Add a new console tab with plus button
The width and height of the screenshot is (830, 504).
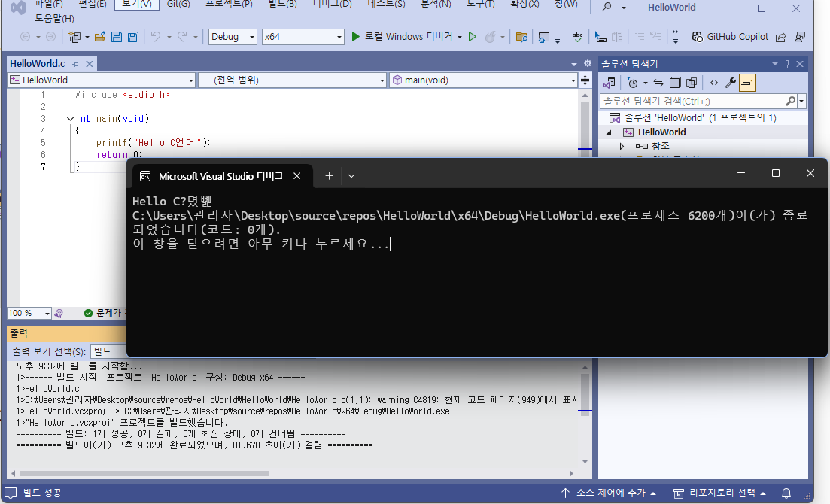329,176
